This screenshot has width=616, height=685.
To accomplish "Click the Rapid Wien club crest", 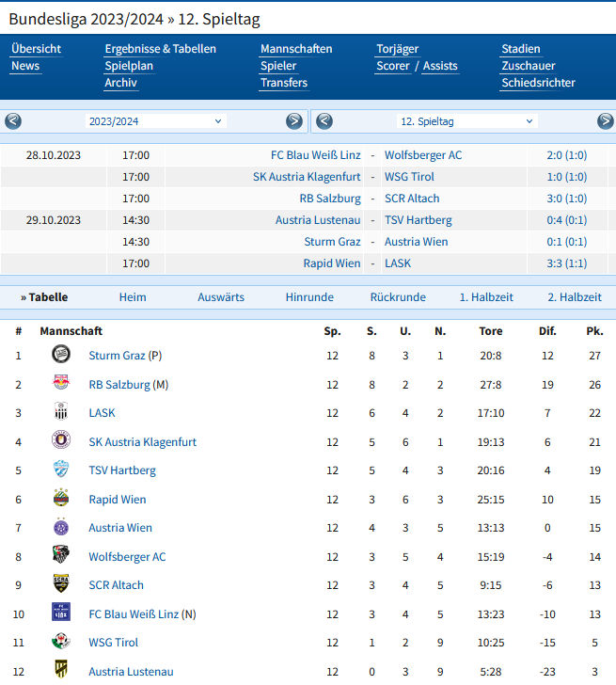I will click(61, 497).
